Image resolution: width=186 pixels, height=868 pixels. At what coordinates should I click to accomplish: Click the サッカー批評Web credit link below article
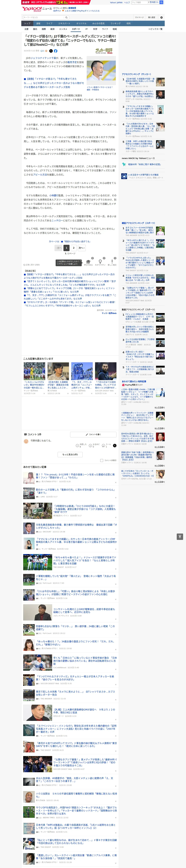109,313
